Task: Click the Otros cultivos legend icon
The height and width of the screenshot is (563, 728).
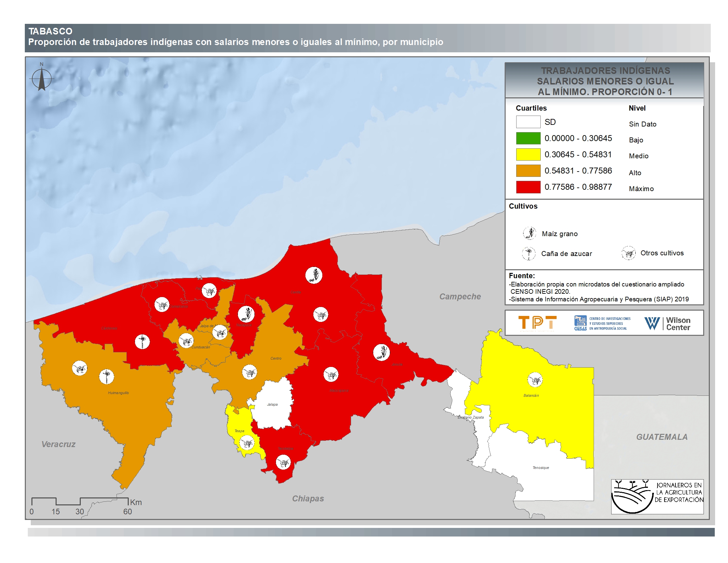Action: [x=629, y=253]
